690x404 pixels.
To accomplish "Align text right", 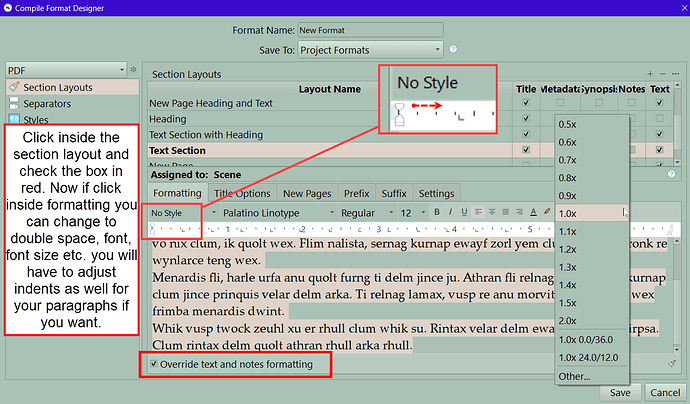I will (x=519, y=212).
